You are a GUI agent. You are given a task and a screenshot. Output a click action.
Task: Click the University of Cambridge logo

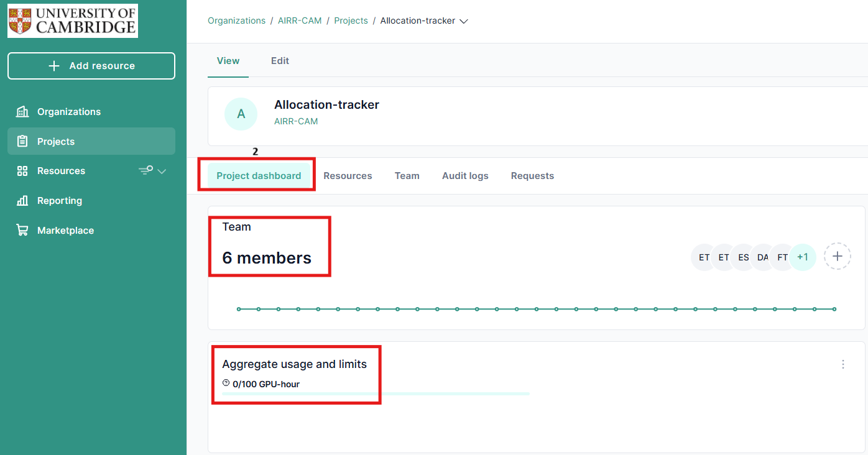tap(73, 21)
